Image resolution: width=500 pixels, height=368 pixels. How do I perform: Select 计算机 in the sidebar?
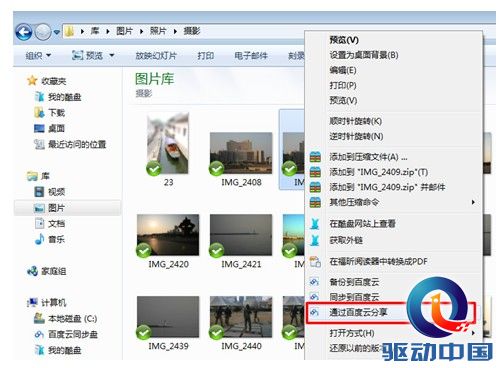click(x=46, y=302)
